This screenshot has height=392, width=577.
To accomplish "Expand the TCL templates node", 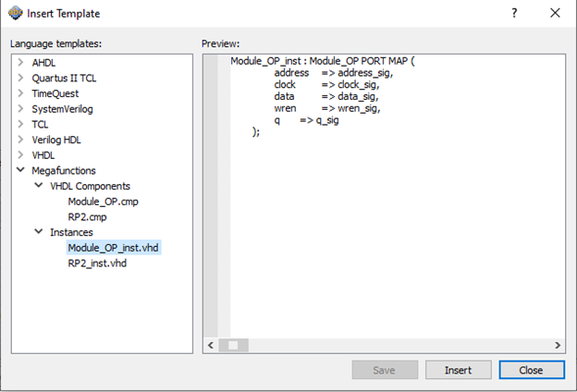I will point(21,124).
